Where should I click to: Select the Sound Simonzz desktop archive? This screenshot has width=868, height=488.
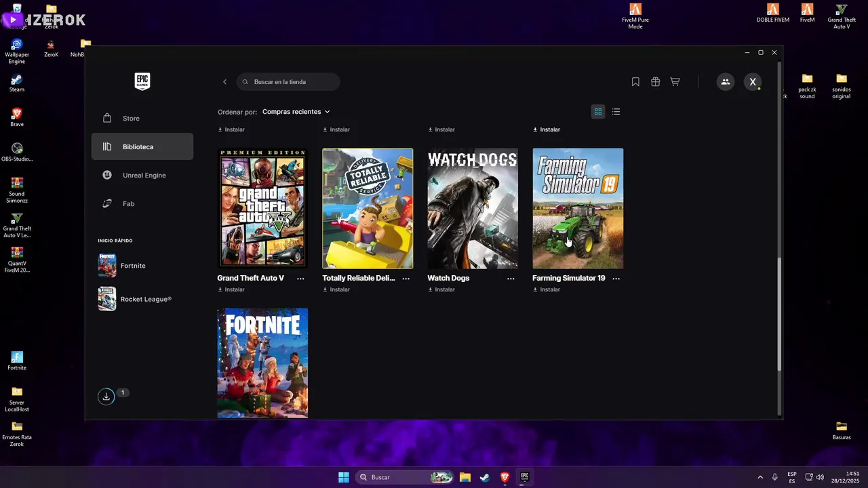17,190
